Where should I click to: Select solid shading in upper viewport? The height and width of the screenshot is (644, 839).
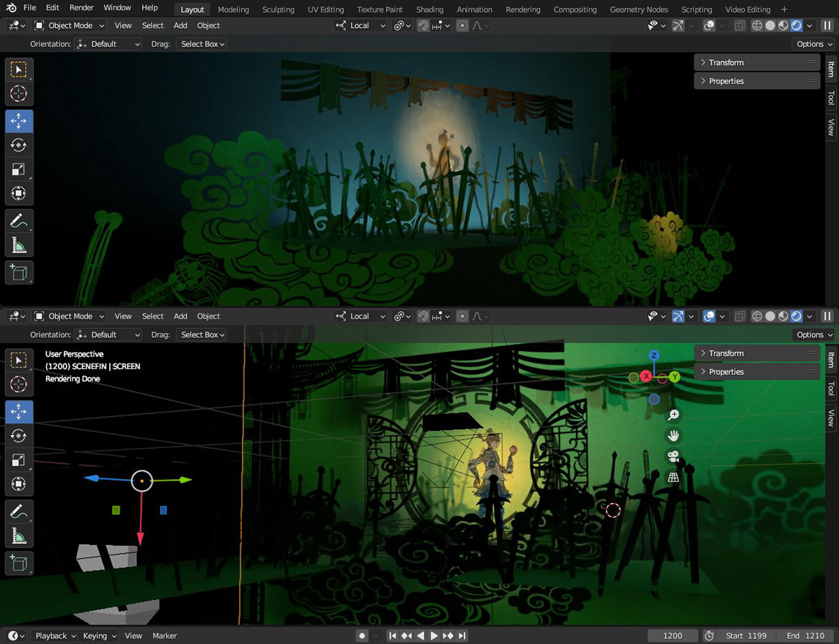pos(770,25)
